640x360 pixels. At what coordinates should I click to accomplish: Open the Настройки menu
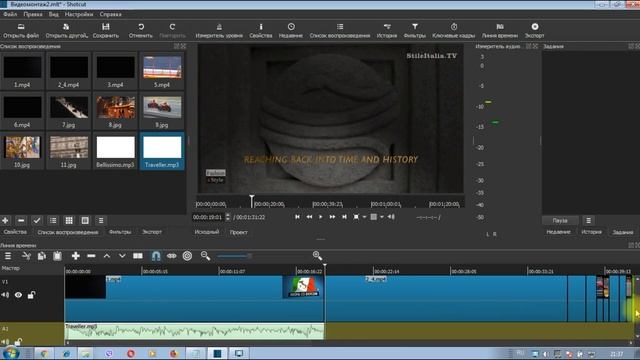79,14
